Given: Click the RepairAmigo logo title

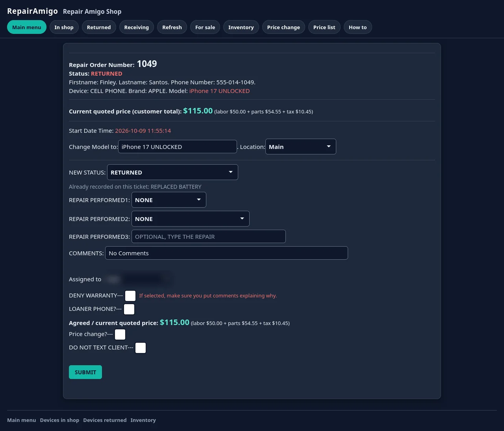Looking at the screenshot, I should click(x=32, y=11).
